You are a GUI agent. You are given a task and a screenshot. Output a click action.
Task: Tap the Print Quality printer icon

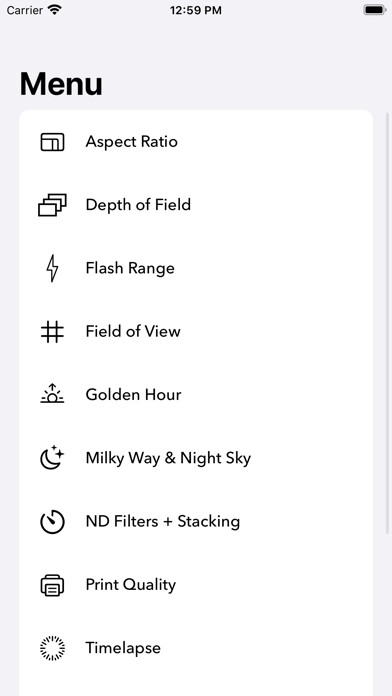pos(52,585)
